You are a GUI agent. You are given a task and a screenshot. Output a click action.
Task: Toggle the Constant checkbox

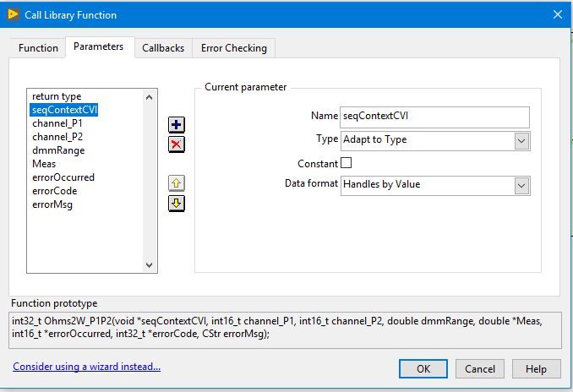[x=346, y=163]
